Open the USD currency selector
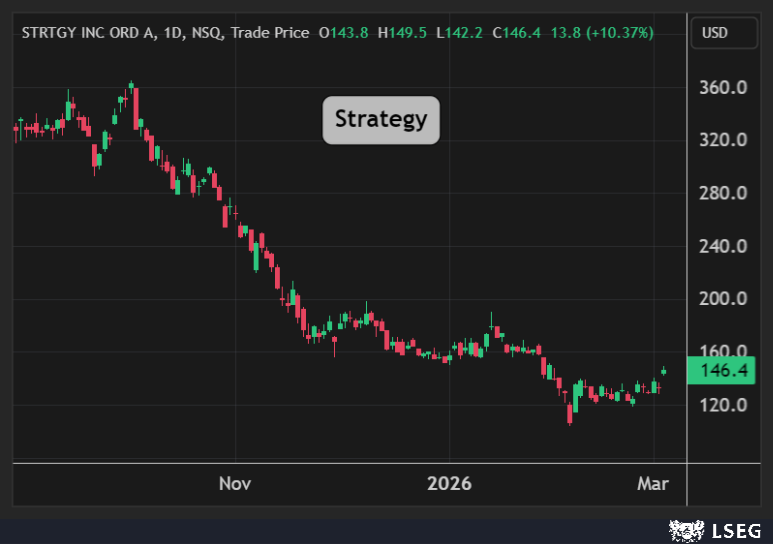The image size is (773, 545). [715, 33]
